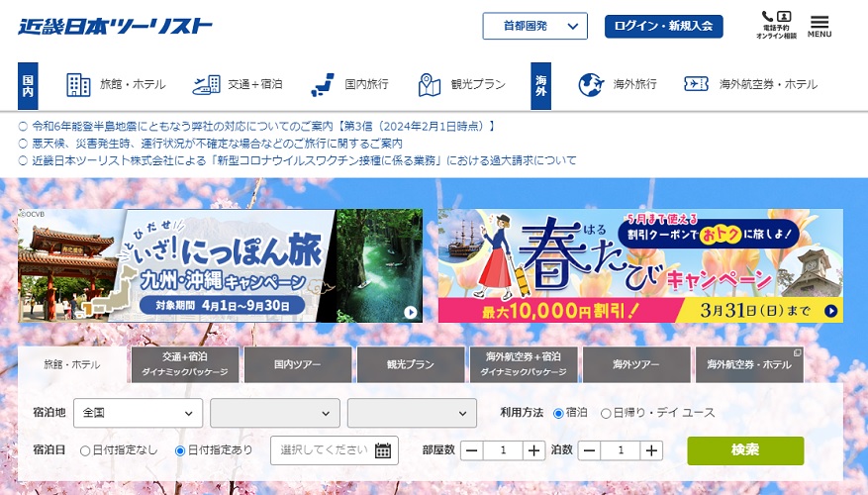Switch to the 旅館・ホテル search tab
868x495 pixels.
pyautogui.click(x=72, y=364)
